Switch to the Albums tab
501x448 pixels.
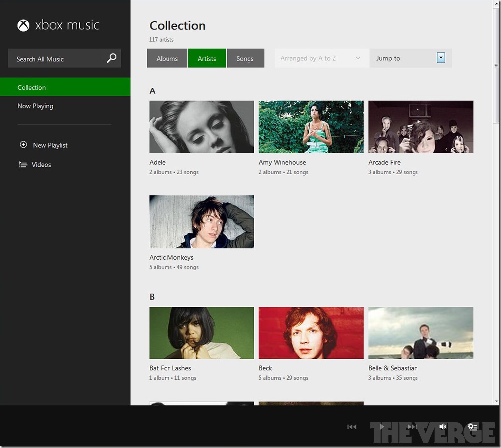(167, 58)
